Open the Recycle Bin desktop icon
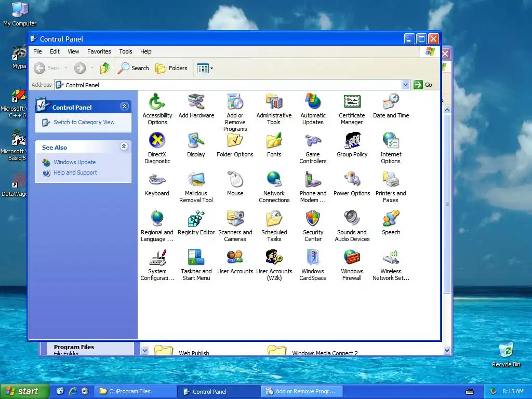Image resolution: width=532 pixels, height=399 pixels. tap(506, 355)
